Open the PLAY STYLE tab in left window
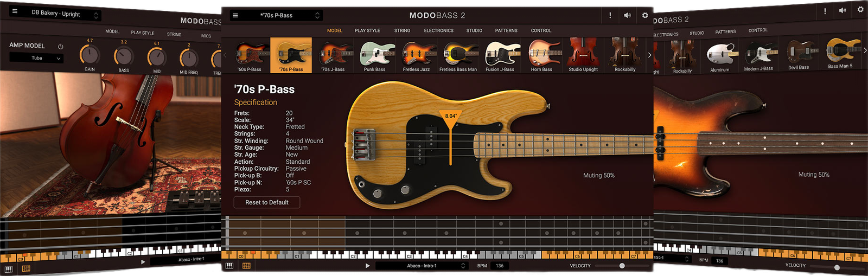 tap(143, 33)
